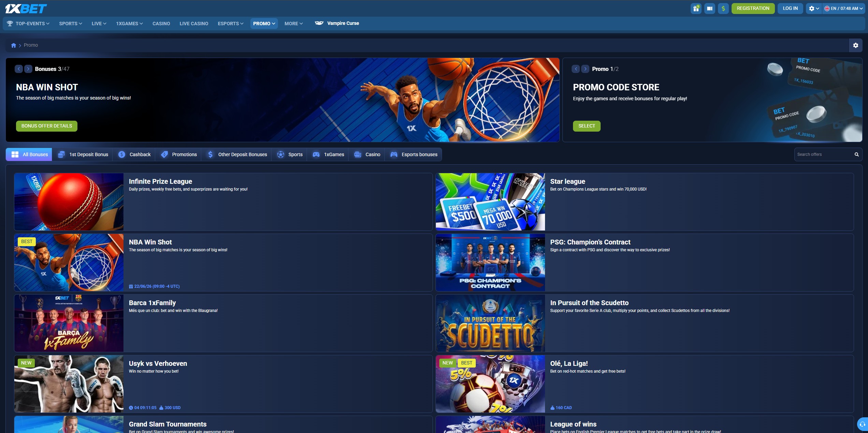Open Olé, La Liga! offer title

[x=569, y=363]
